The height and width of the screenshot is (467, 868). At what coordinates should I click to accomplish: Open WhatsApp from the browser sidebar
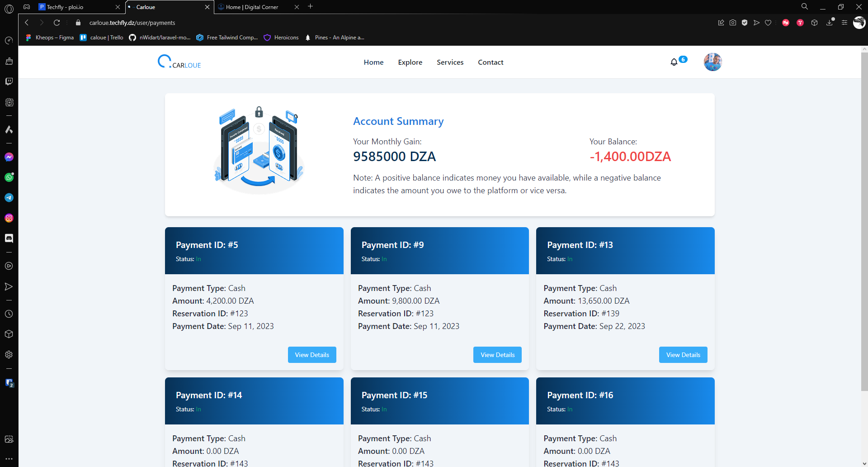click(x=9, y=177)
